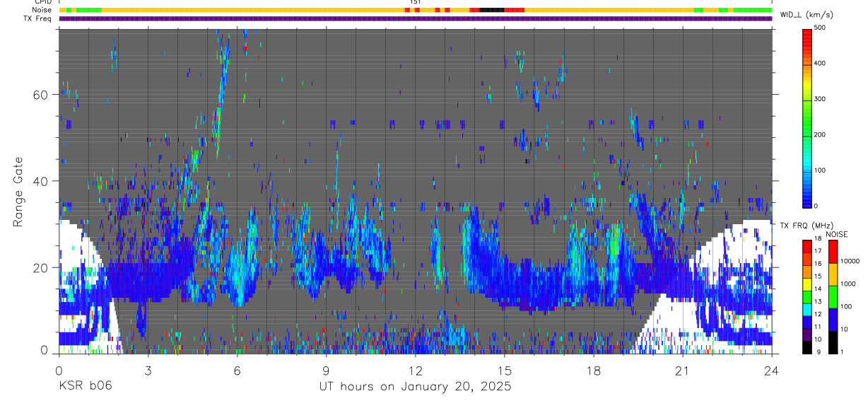Click the "Noise" strip label at top left
The height and width of the screenshot is (401, 868).
pyautogui.click(x=42, y=10)
